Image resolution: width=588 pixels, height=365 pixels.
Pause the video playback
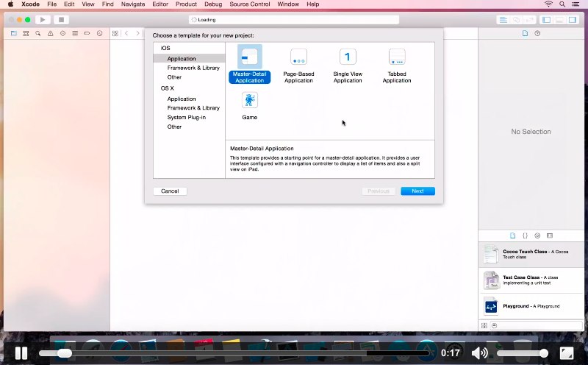coord(21,353)
